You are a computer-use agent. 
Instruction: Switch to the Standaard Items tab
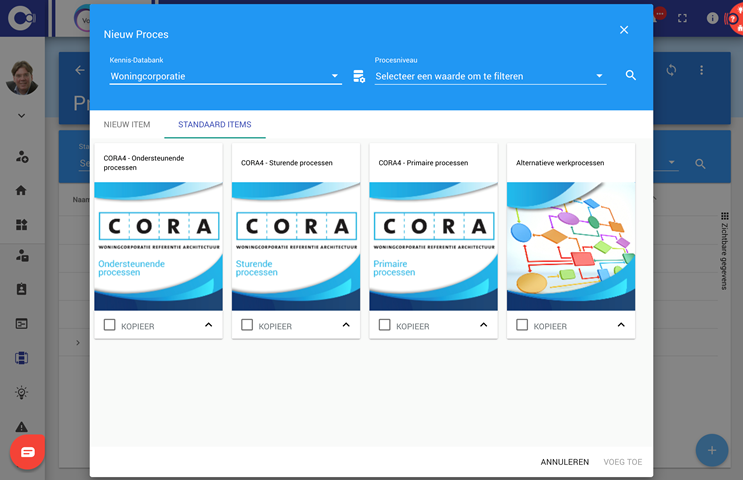[x=215, y=124]
